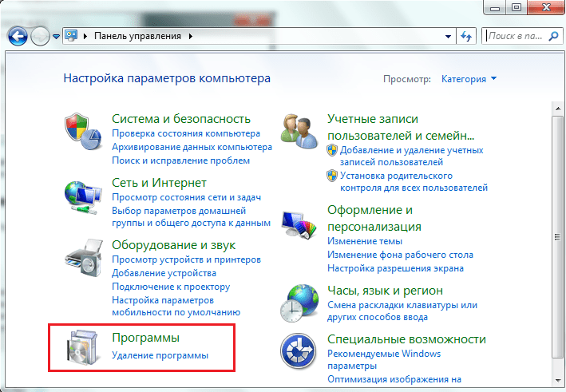Image resolution: width=566 pixels, height=392 pixels.
Task: Click shield icon beside Добавление и удаление учетных записей
Action: [x=332, y=150]
